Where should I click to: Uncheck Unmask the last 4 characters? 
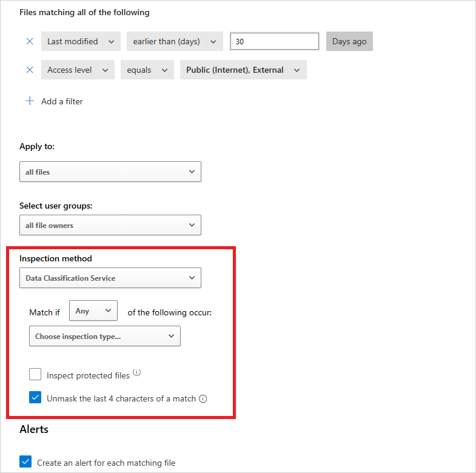[x=35, y=398]
